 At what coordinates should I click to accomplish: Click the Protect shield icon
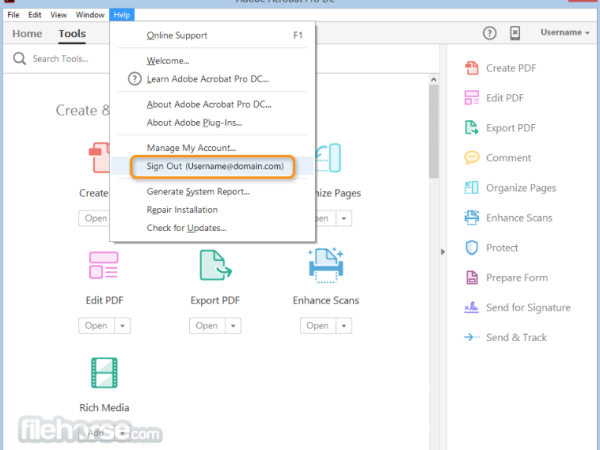pos(471,248)
